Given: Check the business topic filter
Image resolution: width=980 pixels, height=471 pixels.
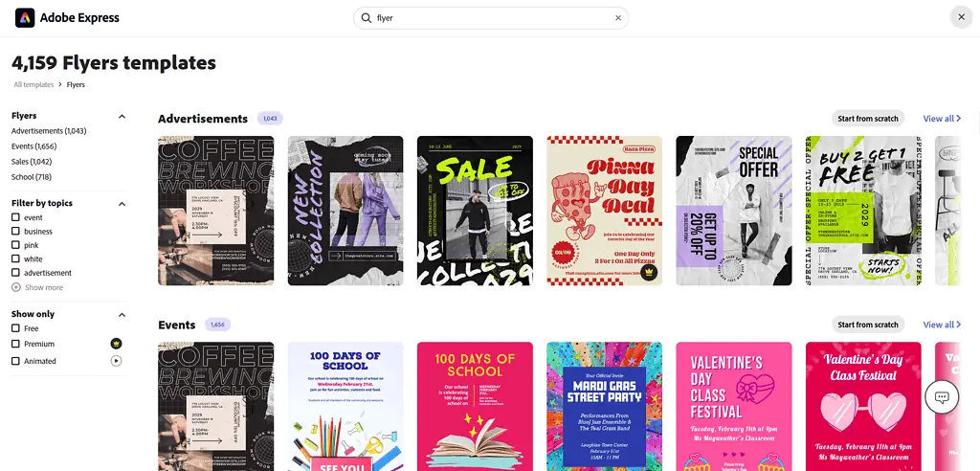Looking at the screenshot, I should point(15,232).
